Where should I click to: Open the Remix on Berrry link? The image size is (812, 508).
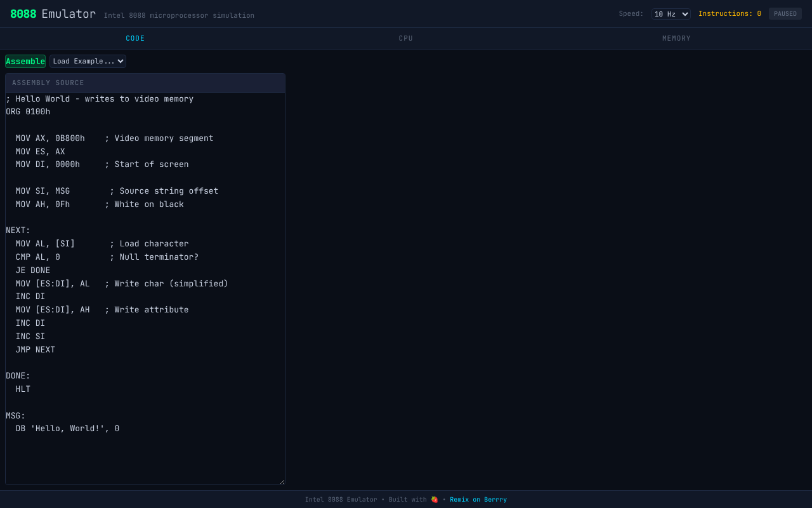[x=478, y=500]
